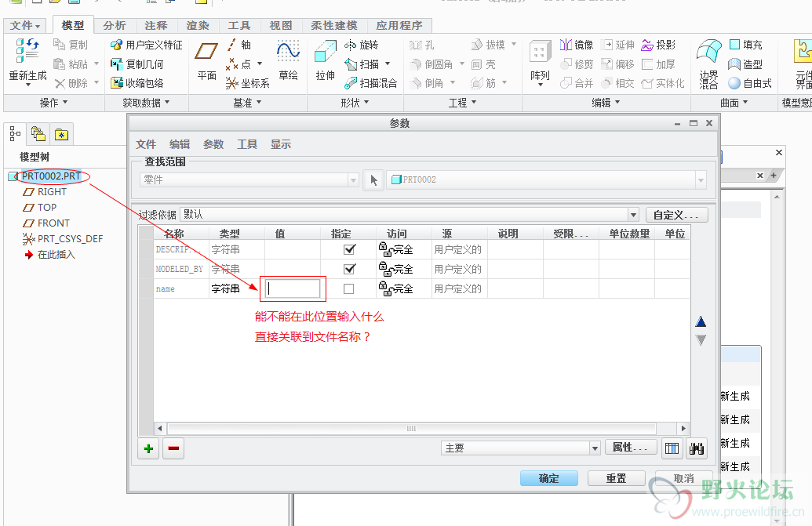Open the 柔性建模 ribbon tab
This screenshot has height=526, width=812.
(x=334, y=25)
